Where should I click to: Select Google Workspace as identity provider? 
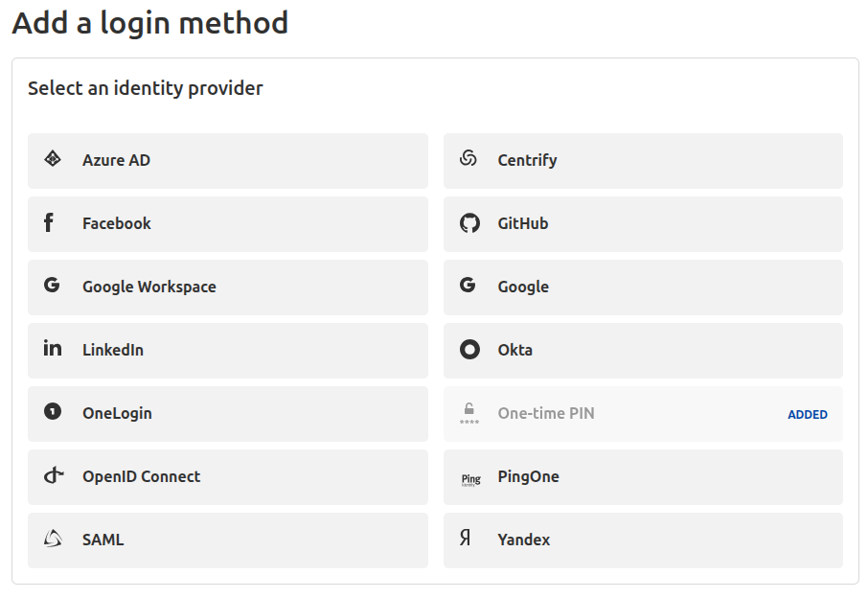(227, 287)
